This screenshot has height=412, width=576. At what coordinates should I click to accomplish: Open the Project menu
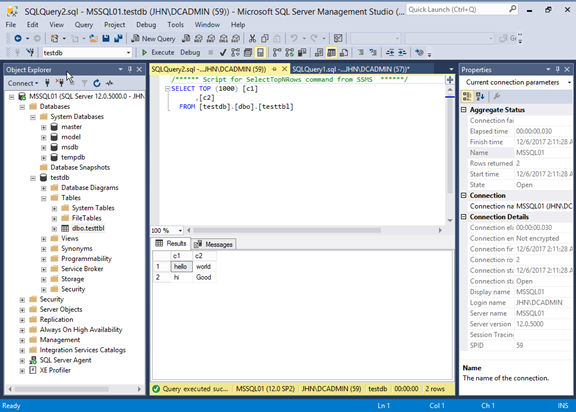tap(114, 25)
